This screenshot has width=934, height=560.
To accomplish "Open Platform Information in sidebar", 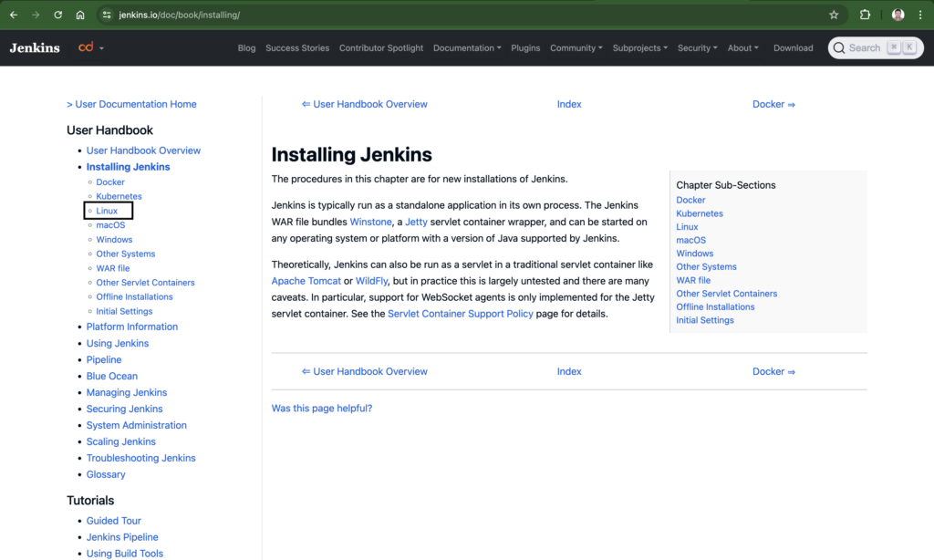I will point(132,327).
